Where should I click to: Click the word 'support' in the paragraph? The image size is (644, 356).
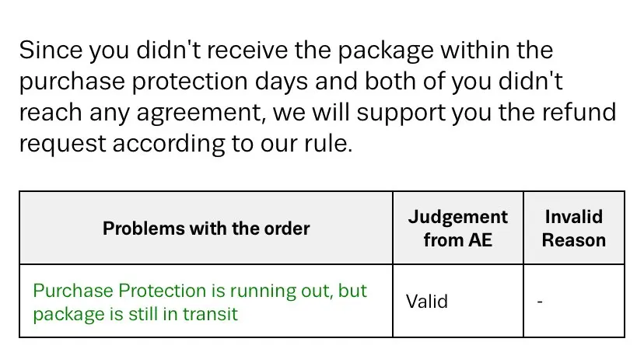point(401,113)
